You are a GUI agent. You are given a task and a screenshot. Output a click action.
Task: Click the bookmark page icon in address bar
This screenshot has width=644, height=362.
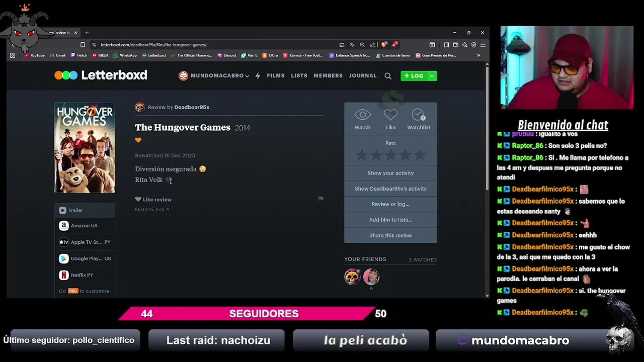(x=83, y=45)
